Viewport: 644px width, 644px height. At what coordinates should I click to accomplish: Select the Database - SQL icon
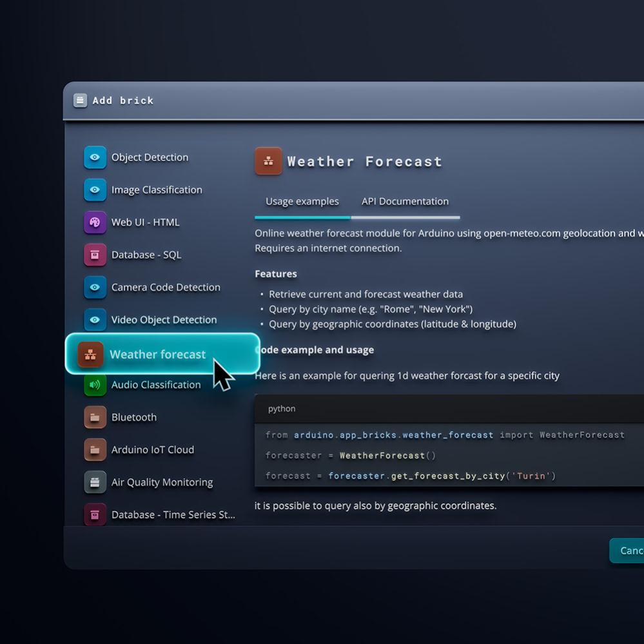click(95, 255)
